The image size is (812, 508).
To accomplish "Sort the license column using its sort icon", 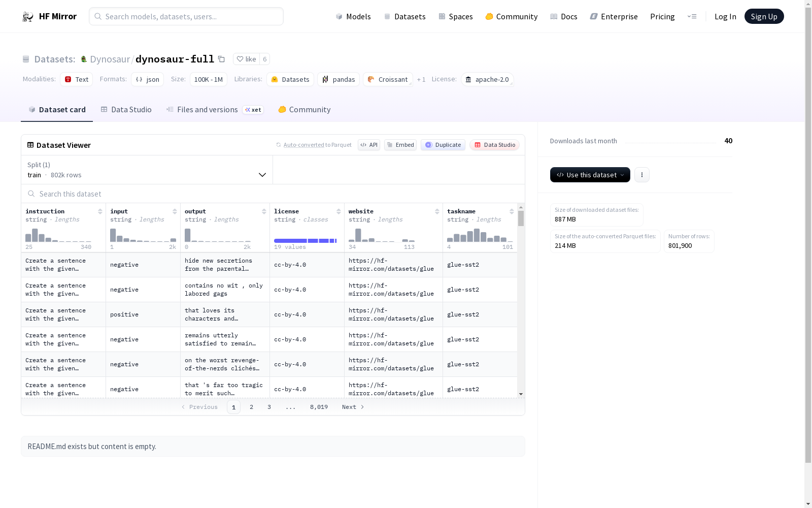I will [x=339, y=211].
